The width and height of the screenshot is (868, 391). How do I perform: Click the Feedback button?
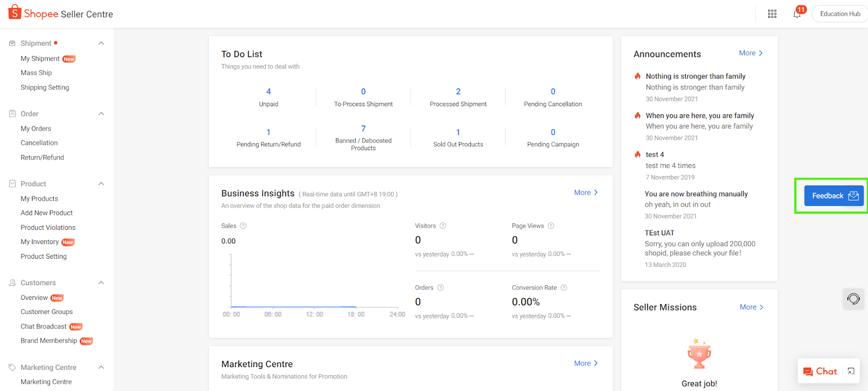[x=833, y=196]
